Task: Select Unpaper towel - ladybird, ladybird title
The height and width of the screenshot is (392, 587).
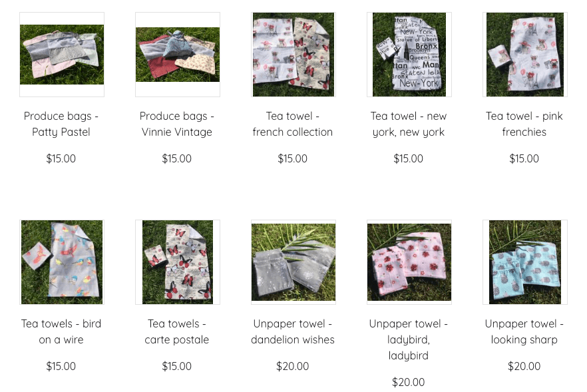Action: 409,339
